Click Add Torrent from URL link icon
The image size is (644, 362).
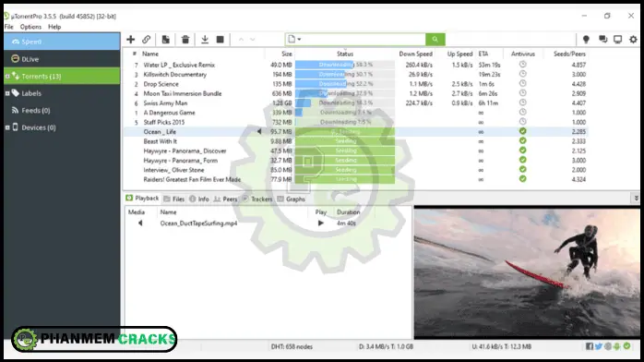[146, 40]
